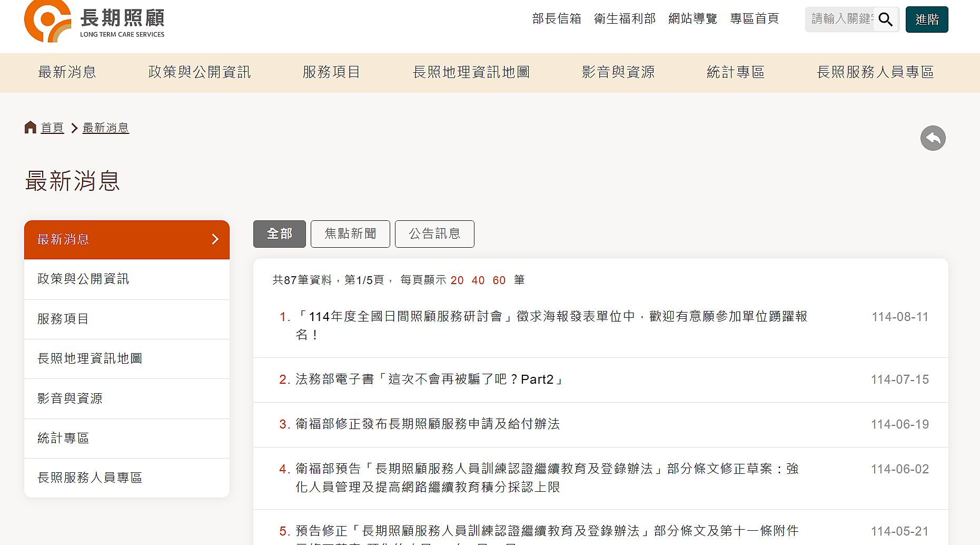Click the round back arrow icon
Viewport: 980px width, 545px height.
click(x=933, y=138)
